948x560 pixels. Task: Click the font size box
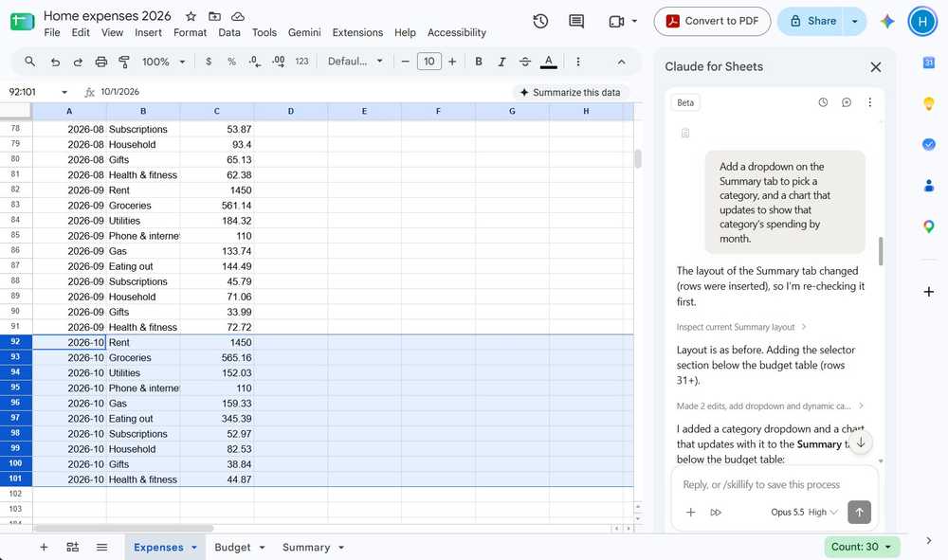428,62
